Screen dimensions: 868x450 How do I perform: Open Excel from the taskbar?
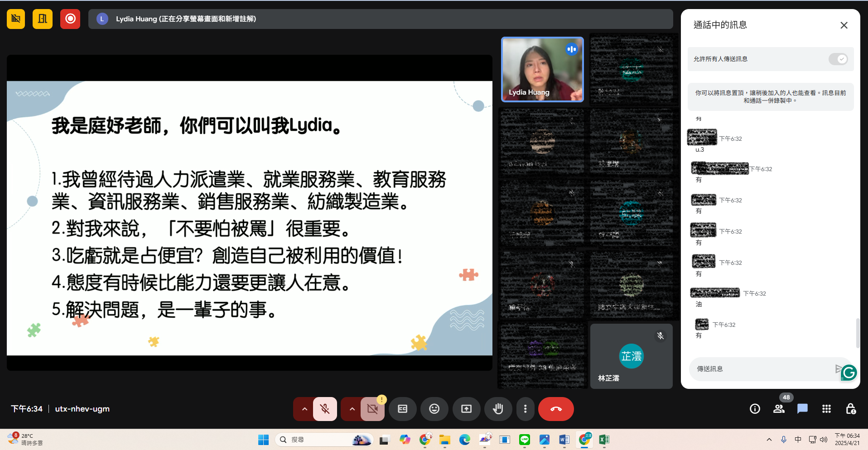[603, 439]
